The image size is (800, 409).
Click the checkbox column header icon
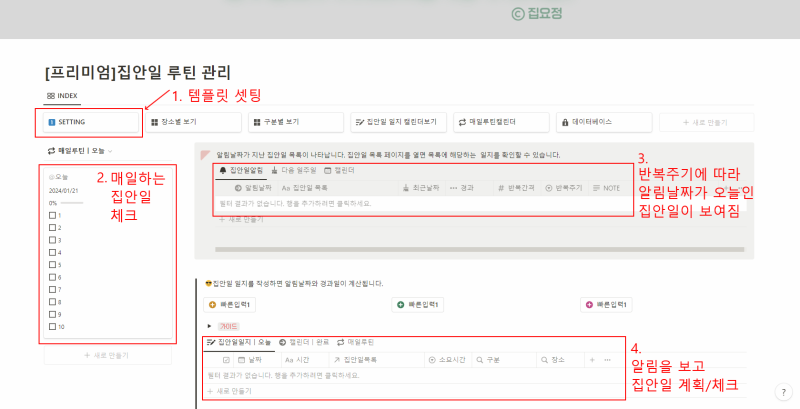point(227,360)
